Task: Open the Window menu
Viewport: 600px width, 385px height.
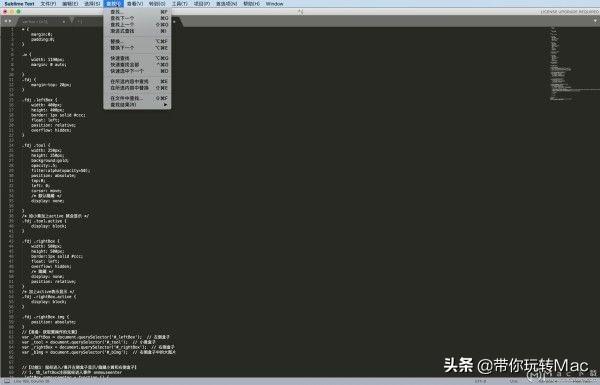Action: tap(274, 4)
